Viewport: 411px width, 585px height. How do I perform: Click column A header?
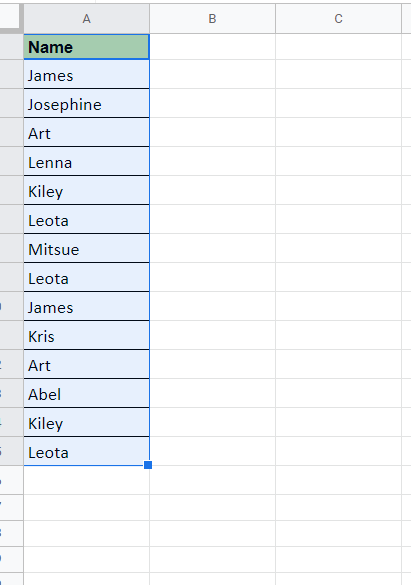[x=87, y=19]
